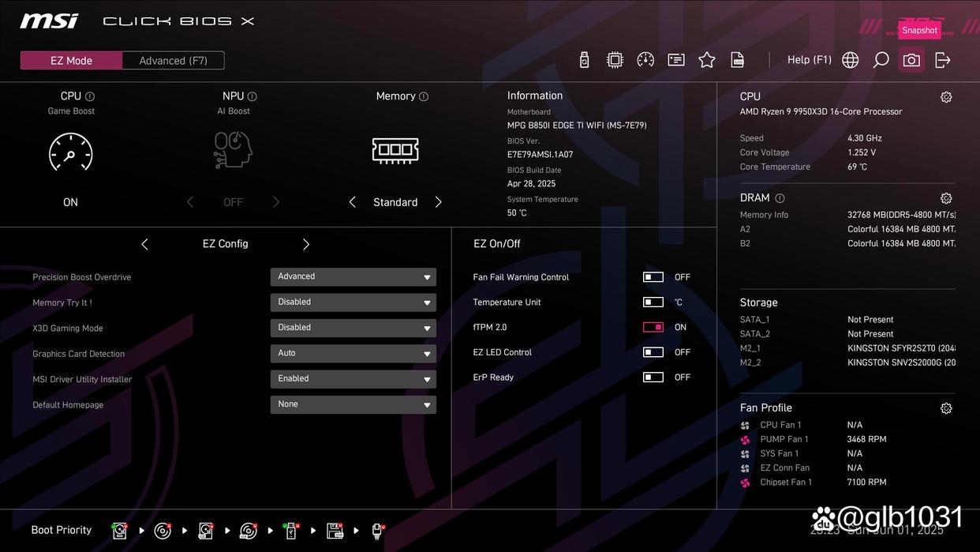Click the exit BIOS door icon
This screenshot has height=552, width=980.
tap(942, 60)
